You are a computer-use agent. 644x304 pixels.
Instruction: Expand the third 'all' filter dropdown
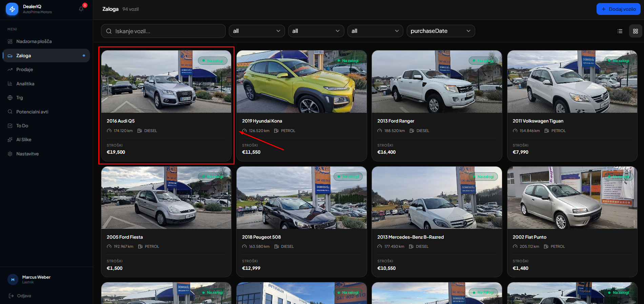point(375,31)
